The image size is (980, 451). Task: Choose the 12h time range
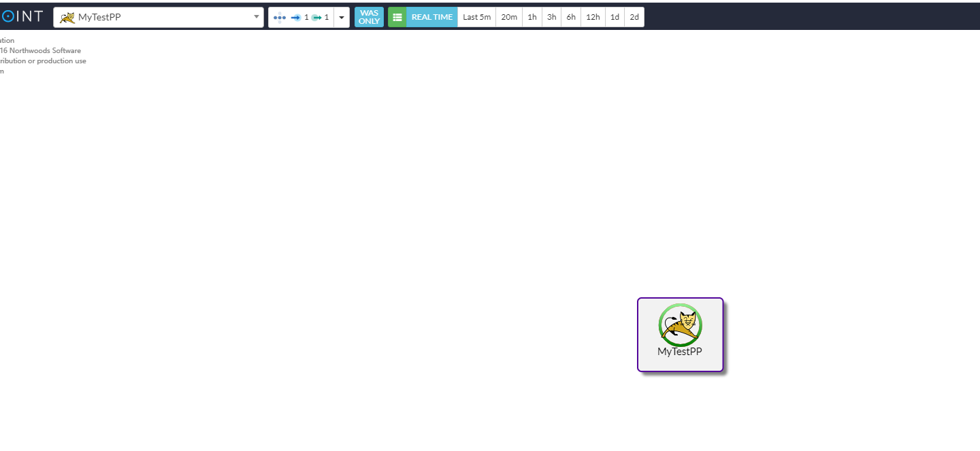pos(593,18)
